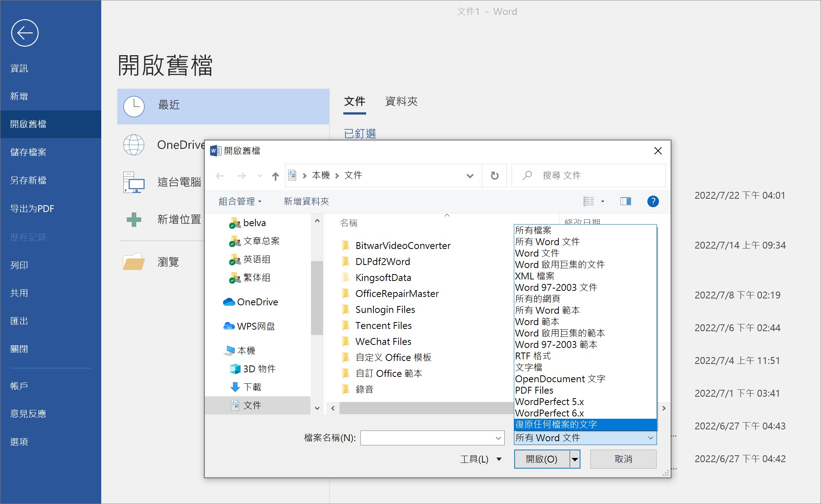Open 导出为PDF in sidebar
The width and height of the screenshot is (821, 504).
pos(51,209)
